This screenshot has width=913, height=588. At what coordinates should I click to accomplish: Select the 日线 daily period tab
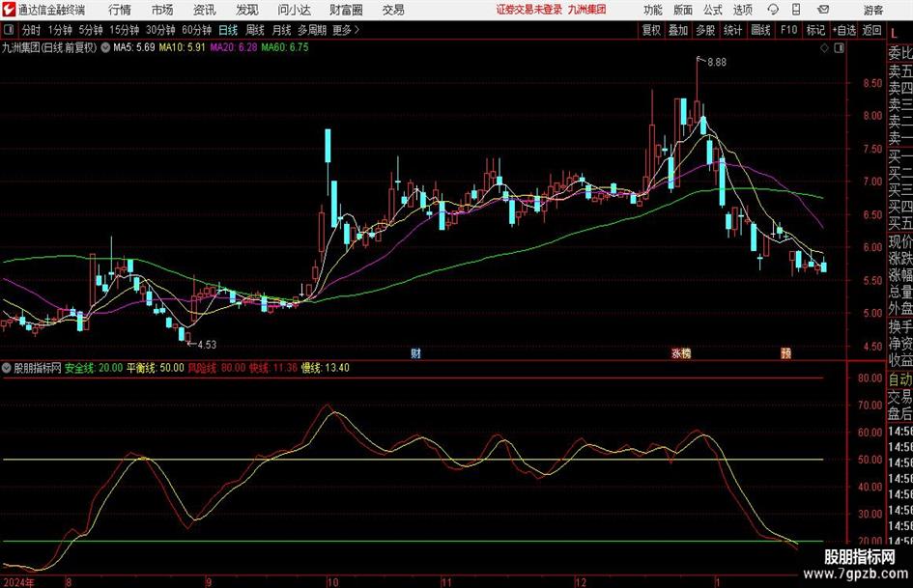pos(228,30)
